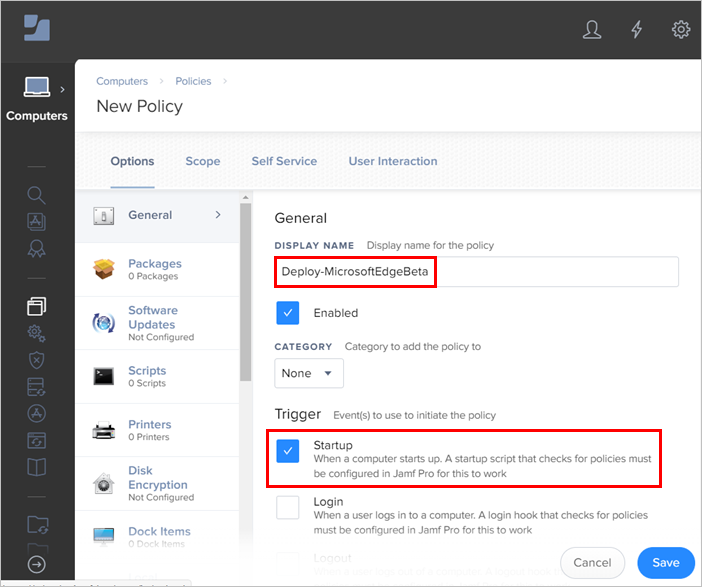
Task: Click the Printers icon
Action: 103,430
